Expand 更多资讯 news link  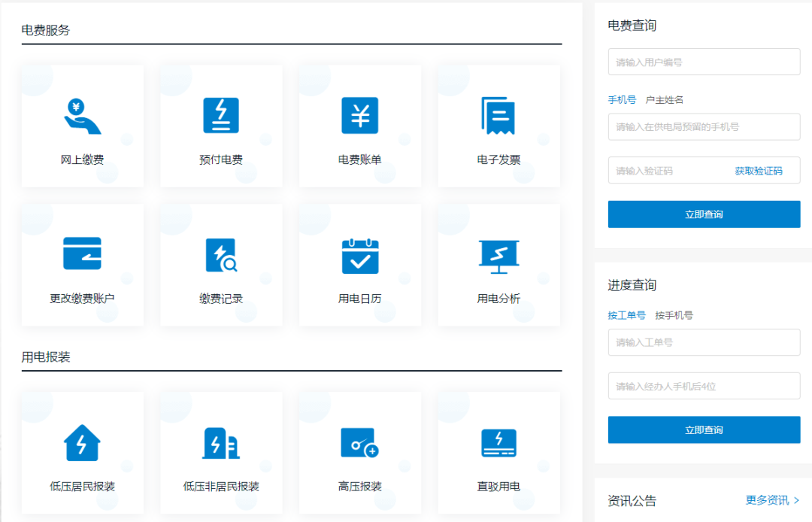click(x=772, y=500)
